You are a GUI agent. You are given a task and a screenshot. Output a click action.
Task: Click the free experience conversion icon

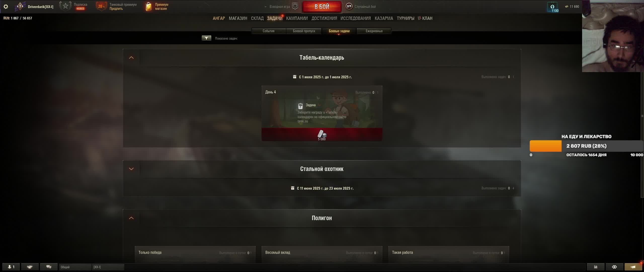click(552, 7)
